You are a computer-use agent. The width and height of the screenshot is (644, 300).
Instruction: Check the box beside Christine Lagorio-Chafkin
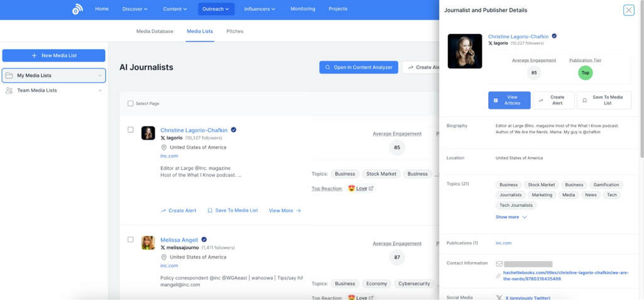click(131, 130)
